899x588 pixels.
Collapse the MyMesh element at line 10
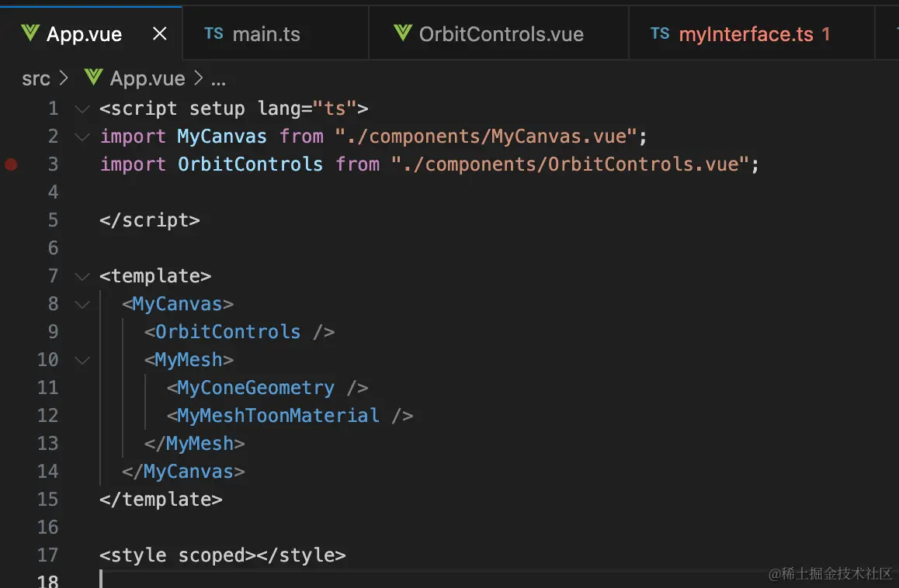point(82,361)
